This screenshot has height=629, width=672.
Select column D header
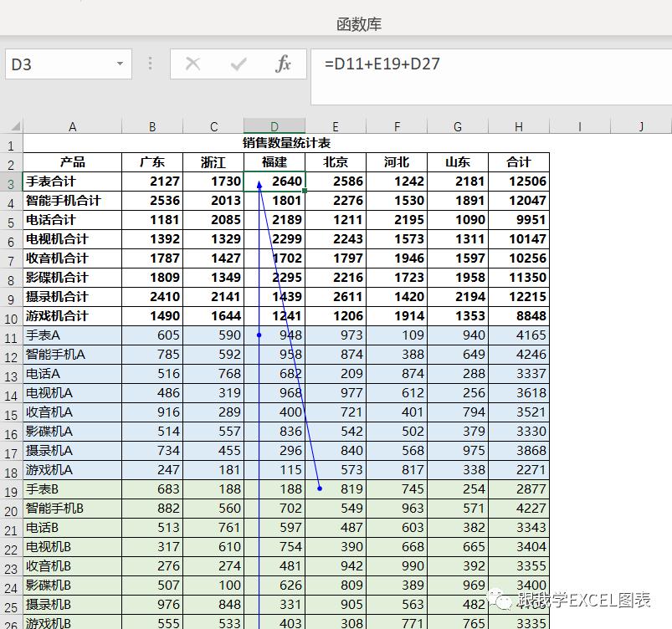[274, 126]
